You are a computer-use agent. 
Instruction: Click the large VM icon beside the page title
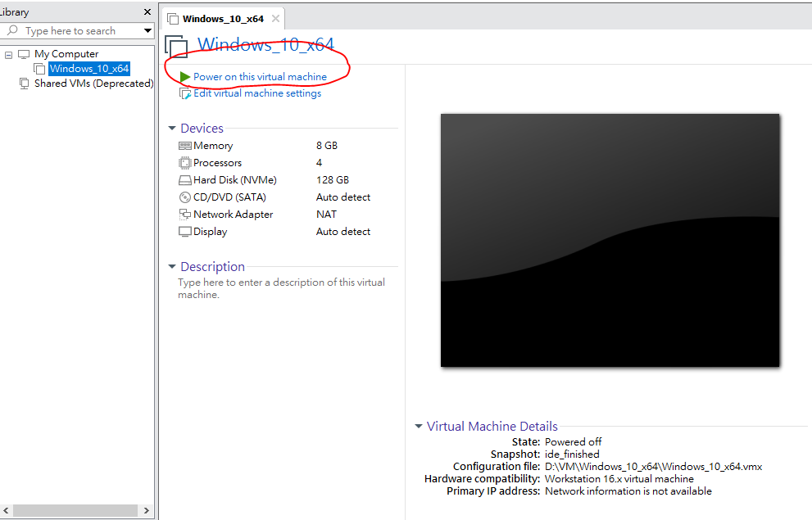click(x=177, y=46)
